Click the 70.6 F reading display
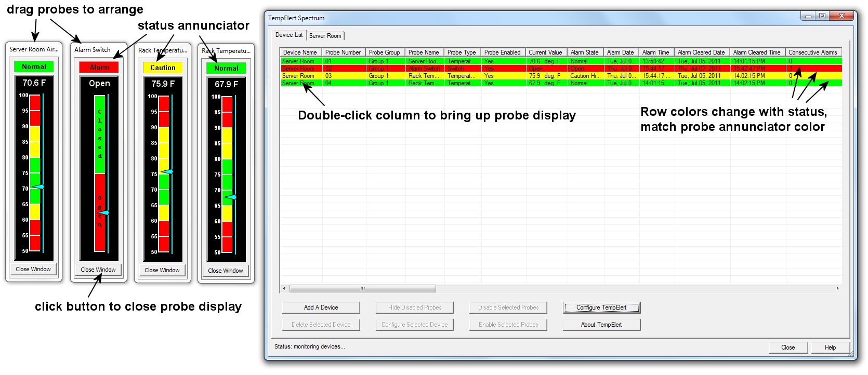The width and height of the screenshot is (868, 375). 34,83
